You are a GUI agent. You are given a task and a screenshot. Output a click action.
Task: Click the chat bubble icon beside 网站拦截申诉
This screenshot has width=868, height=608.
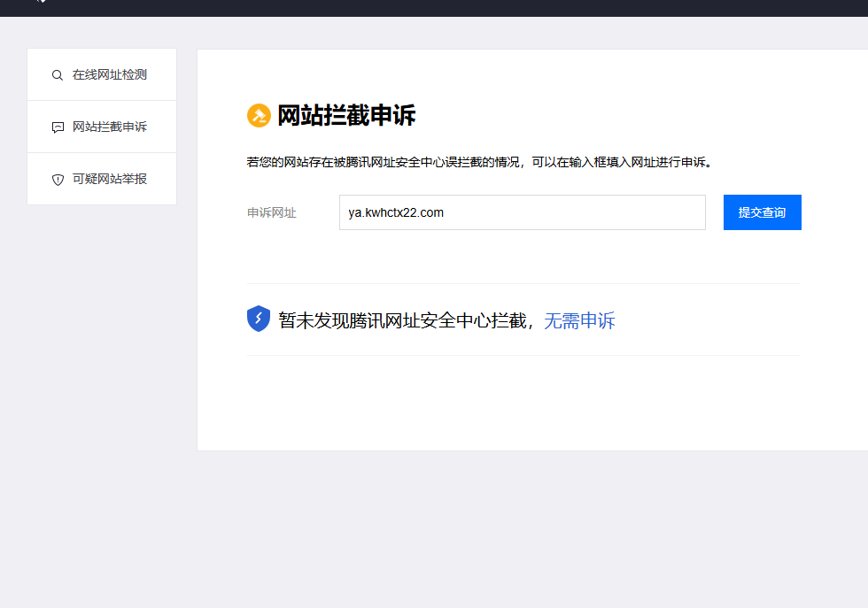58,127
